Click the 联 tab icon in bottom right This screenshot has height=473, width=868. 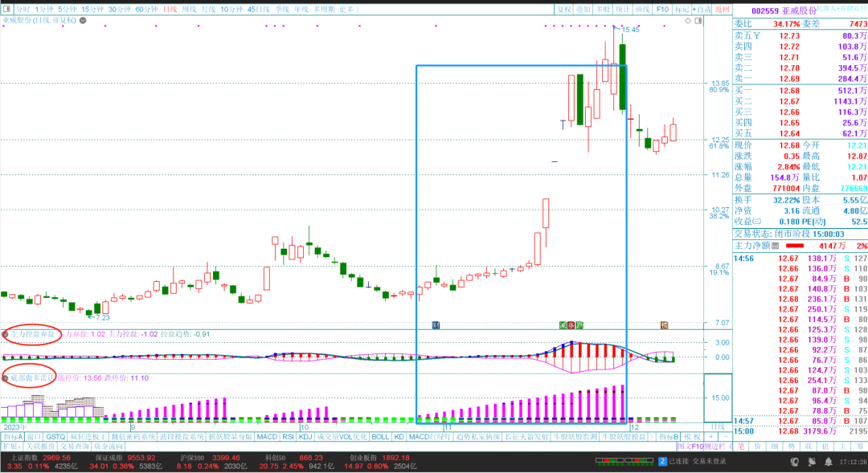click(809, 446)
